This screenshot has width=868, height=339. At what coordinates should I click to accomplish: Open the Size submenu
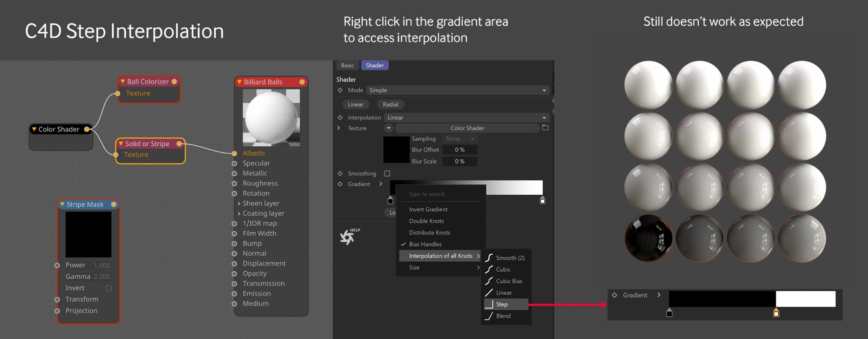tap(441, 268)
